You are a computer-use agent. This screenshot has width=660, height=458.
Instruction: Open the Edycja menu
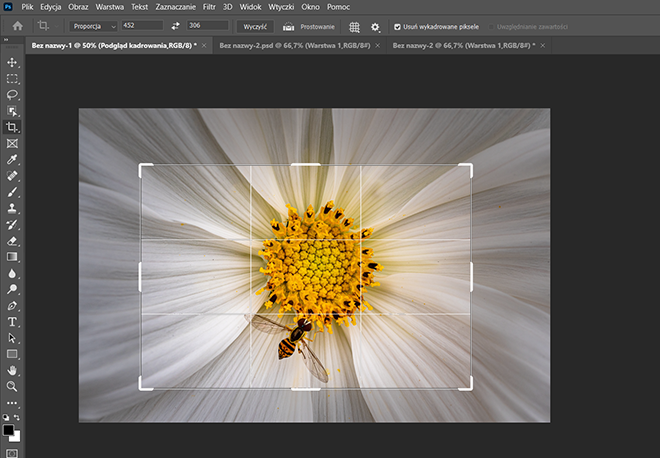pos(51,7)
